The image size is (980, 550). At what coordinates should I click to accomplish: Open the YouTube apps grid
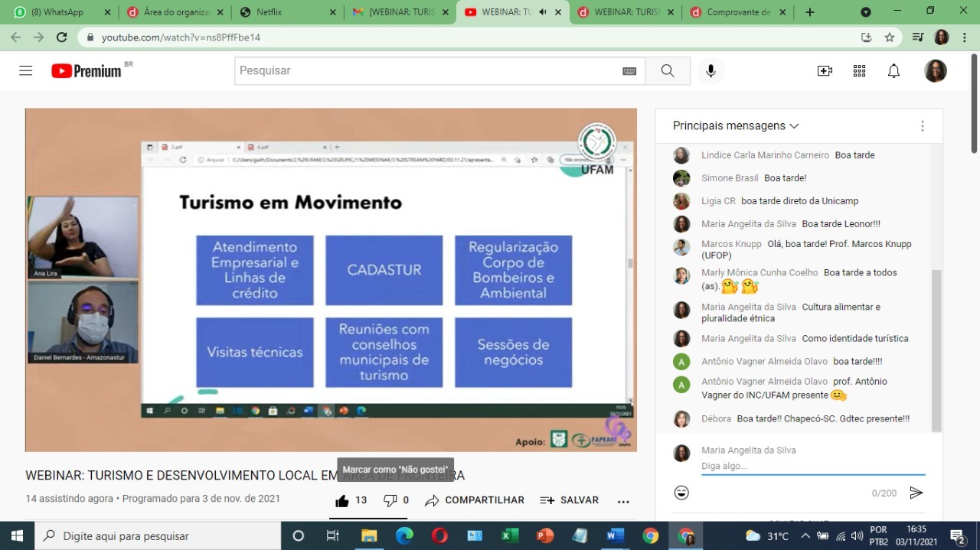859,70
